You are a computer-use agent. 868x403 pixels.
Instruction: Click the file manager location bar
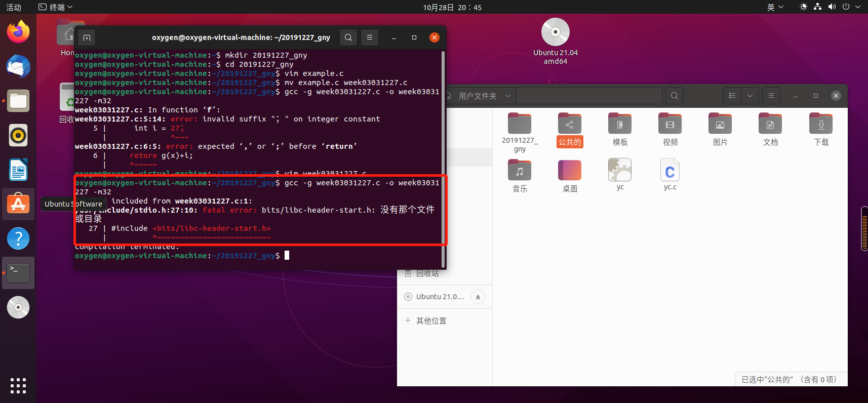point(589,96)
